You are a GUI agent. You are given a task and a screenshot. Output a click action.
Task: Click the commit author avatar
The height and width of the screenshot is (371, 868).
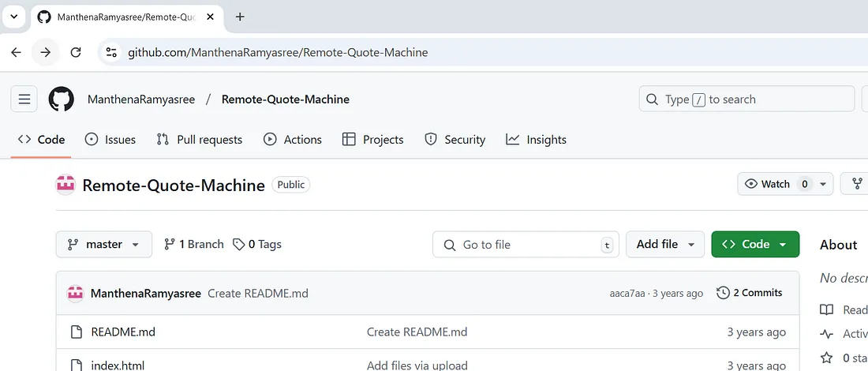(x=75, y=293)
